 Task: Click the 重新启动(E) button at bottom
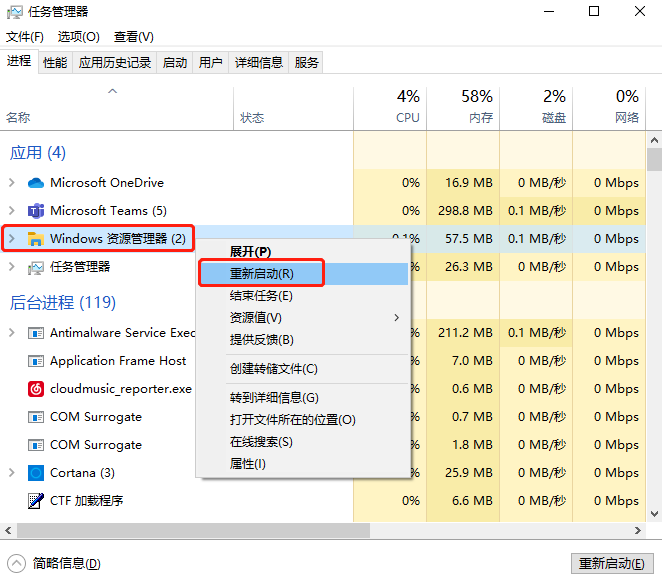tap(611, 563)
